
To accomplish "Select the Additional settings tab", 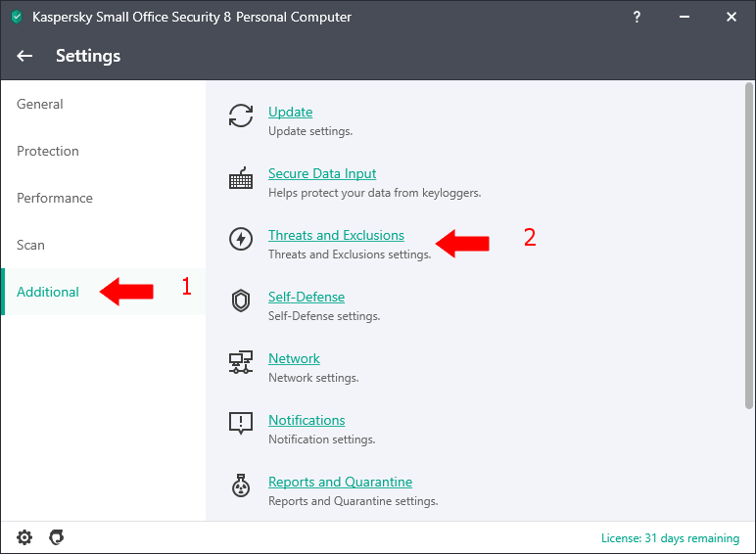I will [103, 292].
